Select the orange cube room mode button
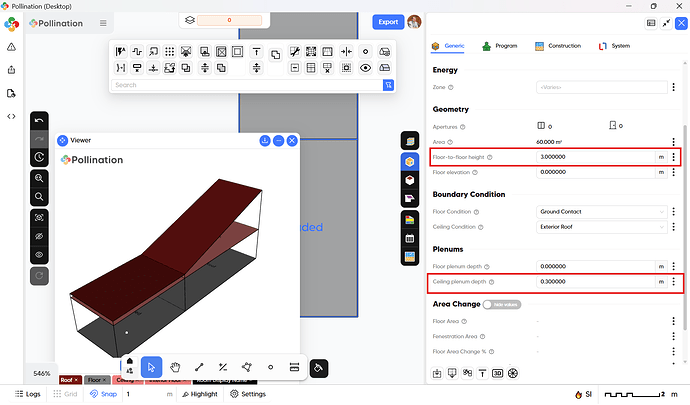The height and width of the screenshot is (405, 690). click(410, 162)
